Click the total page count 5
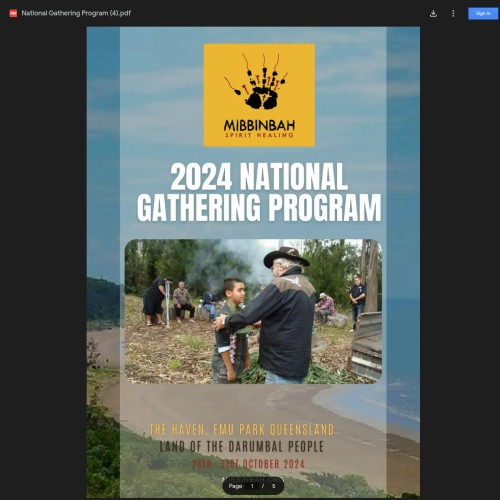The width and height of the screenshot is (500, 500). (x=273, y=486)
